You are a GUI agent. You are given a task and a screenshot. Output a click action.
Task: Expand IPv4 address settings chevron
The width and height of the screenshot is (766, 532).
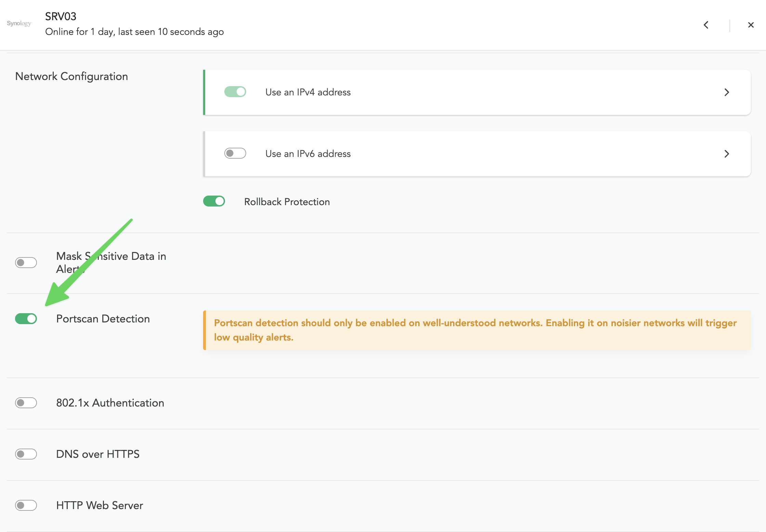coord(727,92)
